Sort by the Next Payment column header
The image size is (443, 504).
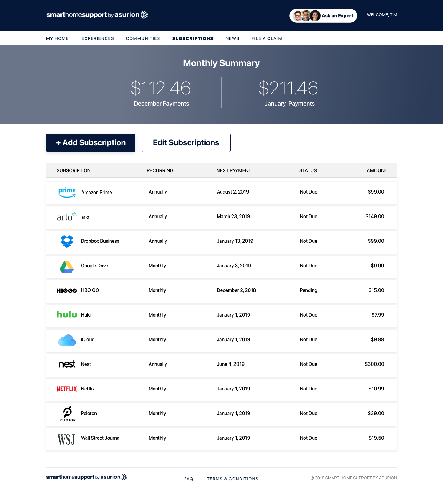coord(234,170)
